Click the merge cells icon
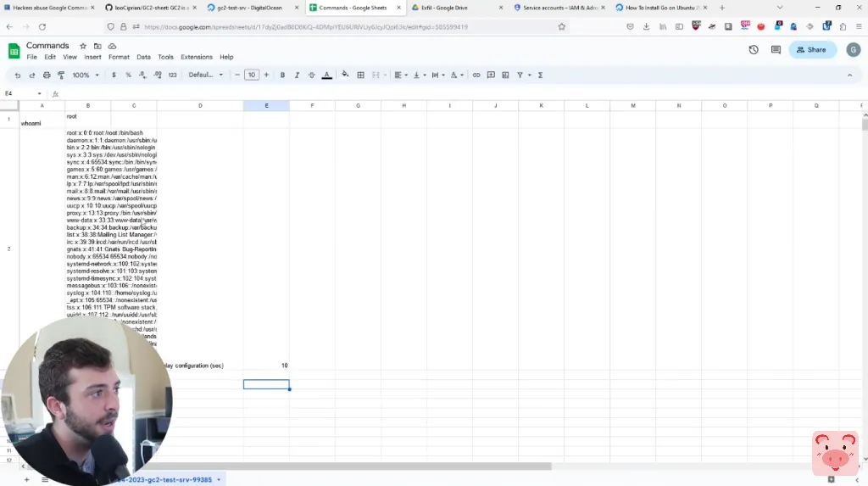This screenshot has width=868, height=486. (376, 75)
